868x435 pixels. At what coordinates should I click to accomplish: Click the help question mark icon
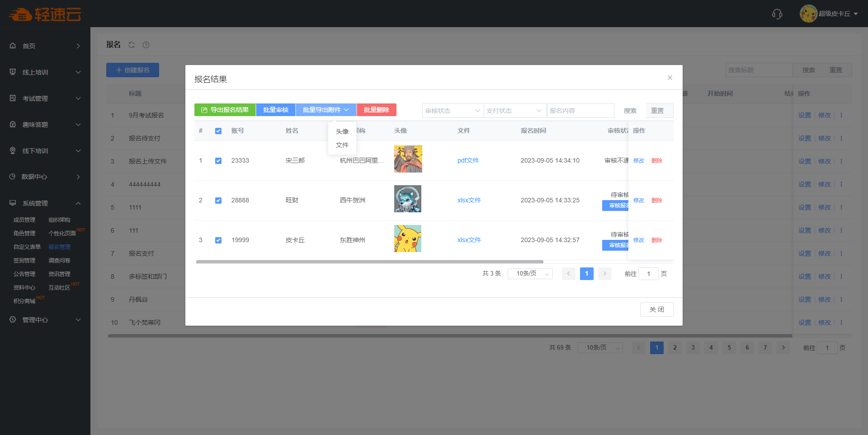click(146, 45)
